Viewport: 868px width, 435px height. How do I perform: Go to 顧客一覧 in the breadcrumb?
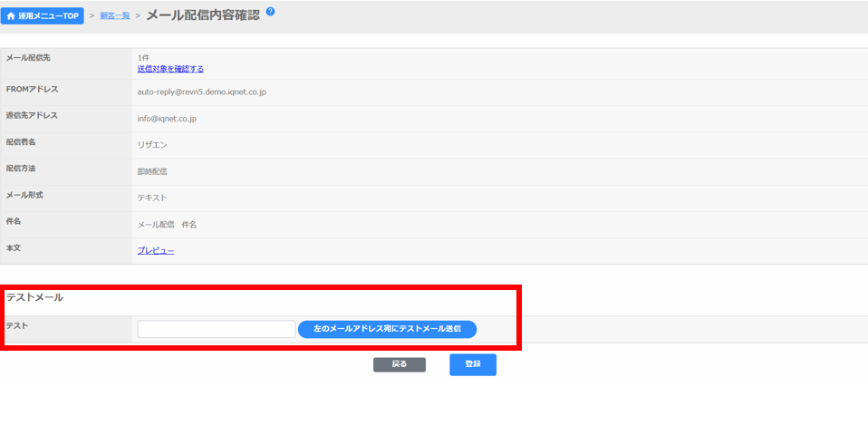tap(114, 15)
